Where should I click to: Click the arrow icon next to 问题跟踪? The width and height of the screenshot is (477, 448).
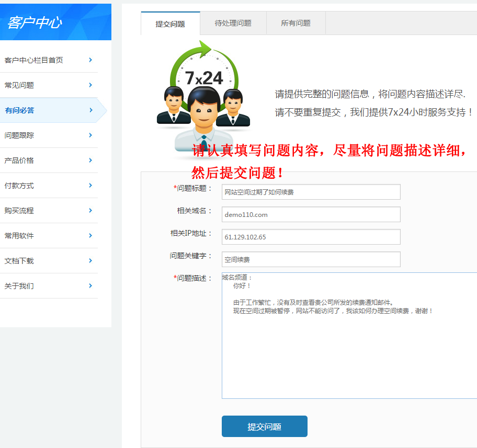pos(90,135)
